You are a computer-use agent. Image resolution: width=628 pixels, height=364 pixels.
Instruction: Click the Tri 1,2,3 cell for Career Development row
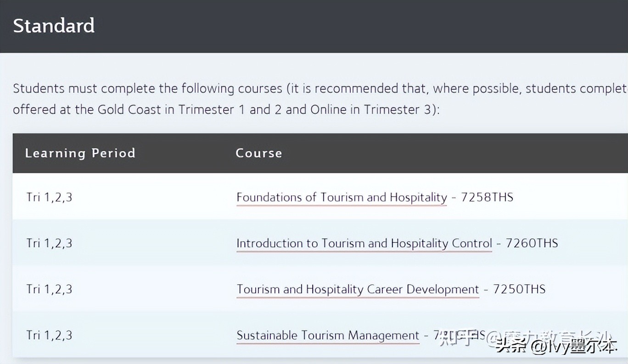click(49, 289)
